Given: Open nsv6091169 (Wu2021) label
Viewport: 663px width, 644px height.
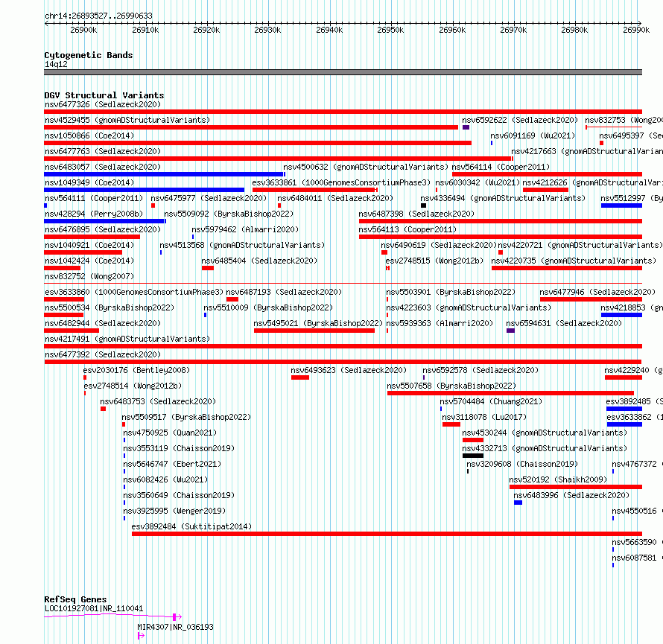Looking at the screenshot, I should tap(533, 136).
